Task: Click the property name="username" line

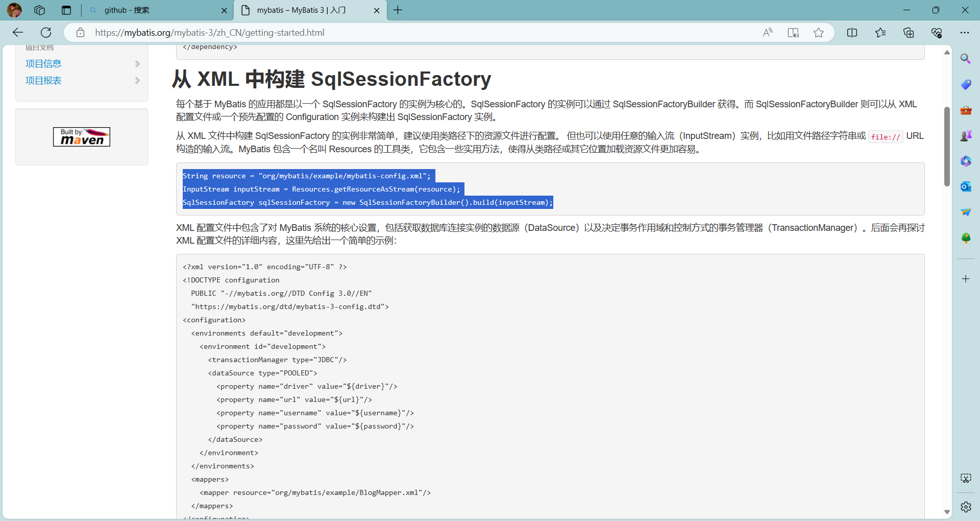Action: (315, 413)
